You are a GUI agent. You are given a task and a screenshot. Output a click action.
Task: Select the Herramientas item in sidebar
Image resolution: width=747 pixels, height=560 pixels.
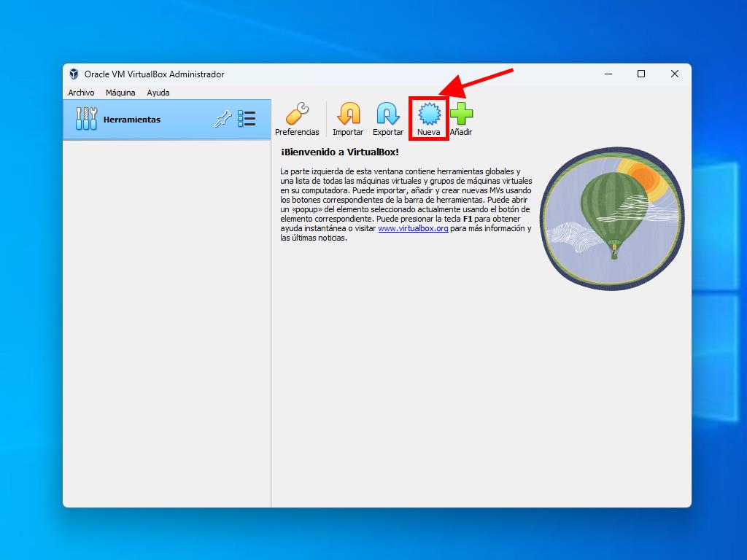coord(131,120)
